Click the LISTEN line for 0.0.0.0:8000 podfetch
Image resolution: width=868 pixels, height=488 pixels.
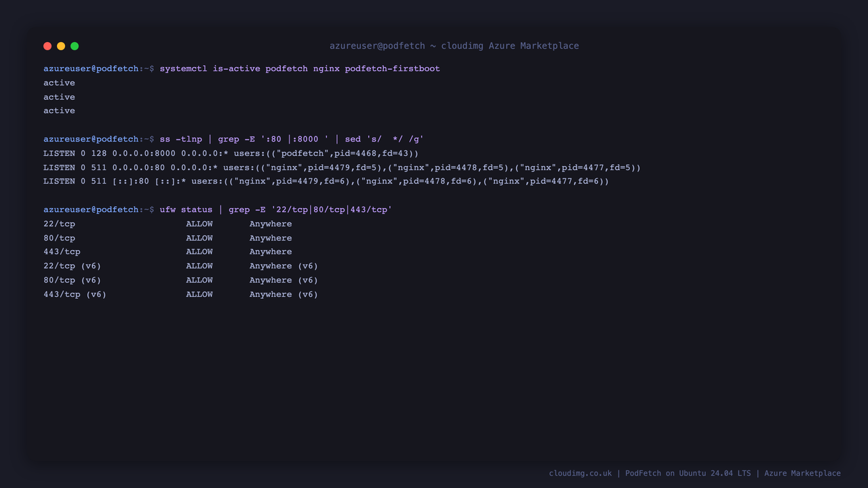pyautogui.click(x=231, y=153)
